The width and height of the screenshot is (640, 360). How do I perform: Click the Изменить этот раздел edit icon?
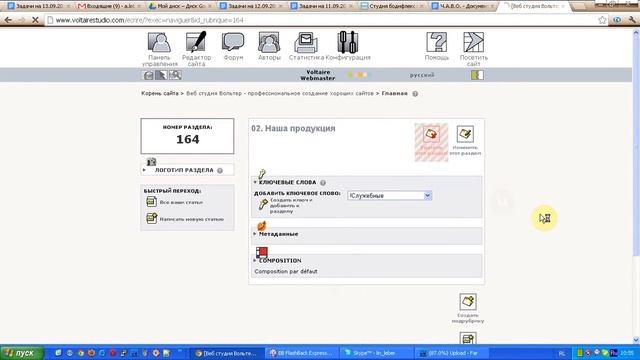tap(465, 134)
